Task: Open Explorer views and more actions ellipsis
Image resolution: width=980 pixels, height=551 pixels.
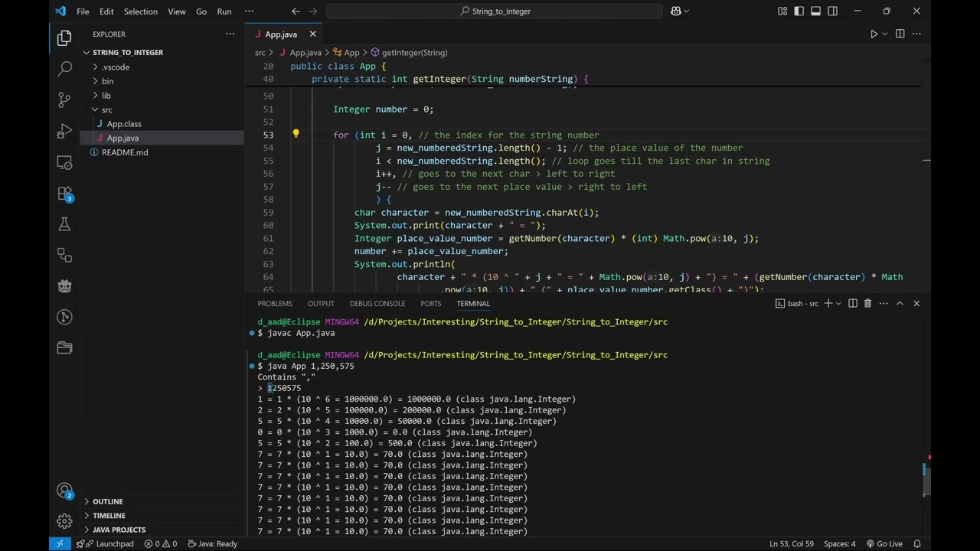Action: (x=230, y=34)
